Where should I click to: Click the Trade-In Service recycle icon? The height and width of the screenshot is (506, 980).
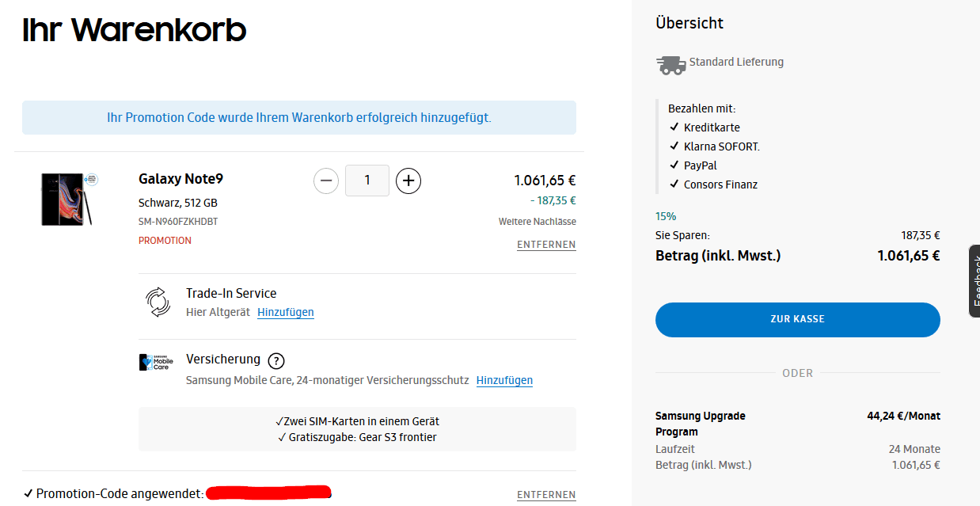[158, 302]
